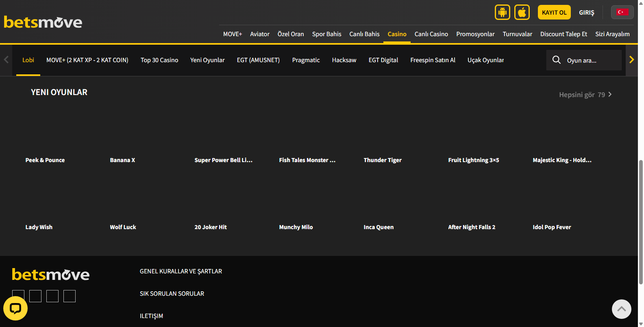This screenshot has height=327, width=644.
Task: Navigate to Spor Bahis
Action: point(327,34)
